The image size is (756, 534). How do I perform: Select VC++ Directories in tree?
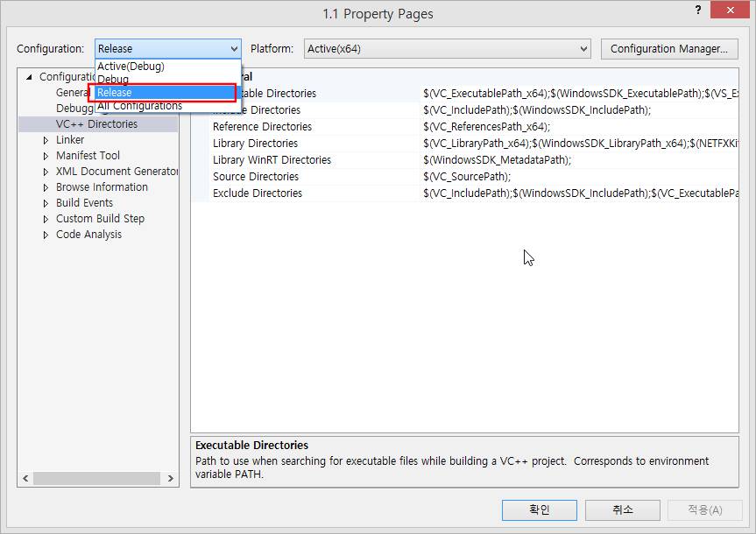(x=96, y=124)
